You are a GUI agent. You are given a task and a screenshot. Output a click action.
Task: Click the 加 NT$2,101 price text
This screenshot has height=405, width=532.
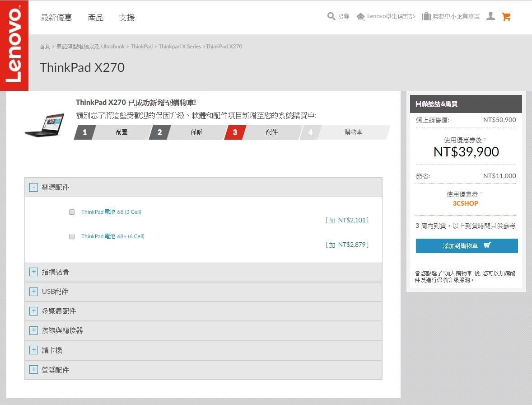pyautogui.click(x=347, y=220)
